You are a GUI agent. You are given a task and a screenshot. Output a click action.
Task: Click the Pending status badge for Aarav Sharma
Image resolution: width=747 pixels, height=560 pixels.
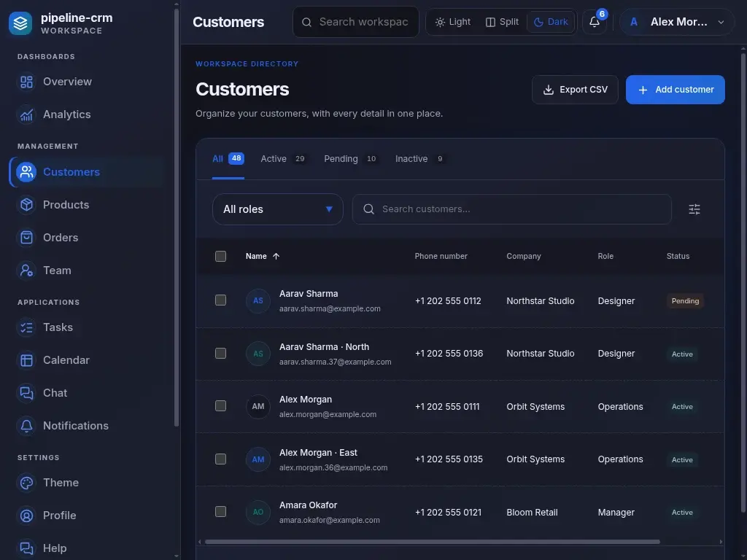(685, 301)
